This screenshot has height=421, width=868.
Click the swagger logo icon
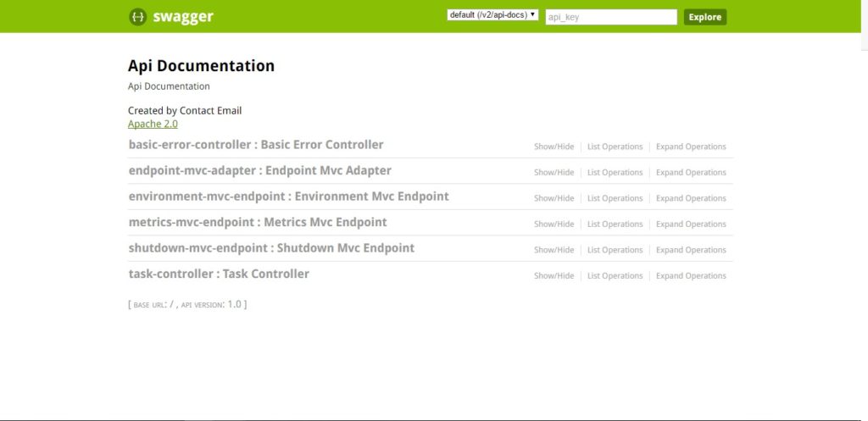(138, 17)
